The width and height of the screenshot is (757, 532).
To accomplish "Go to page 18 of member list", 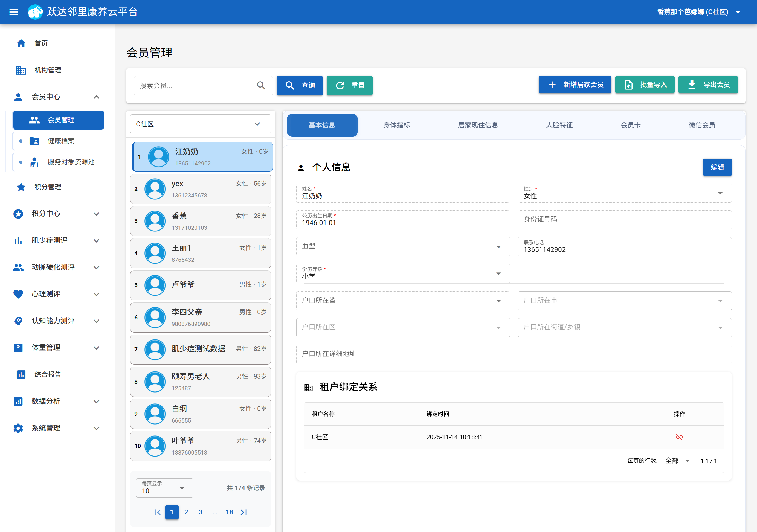I will [229, 512].
